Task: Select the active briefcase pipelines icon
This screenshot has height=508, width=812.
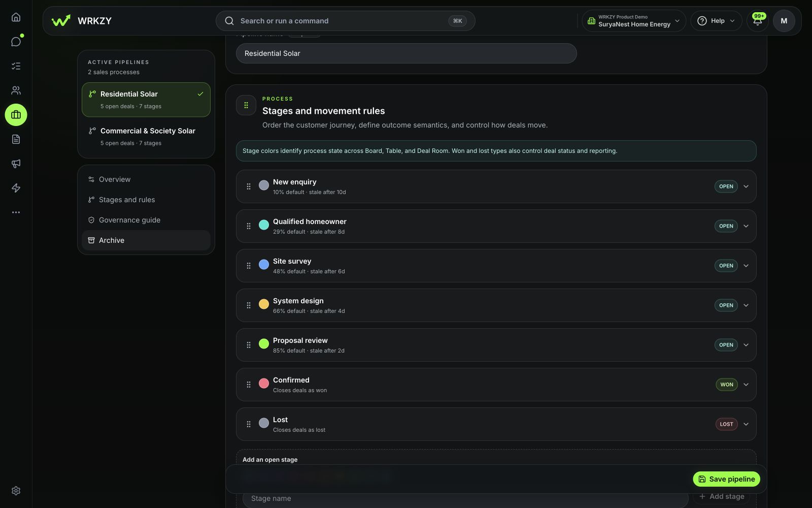Action: pos(16,115)
